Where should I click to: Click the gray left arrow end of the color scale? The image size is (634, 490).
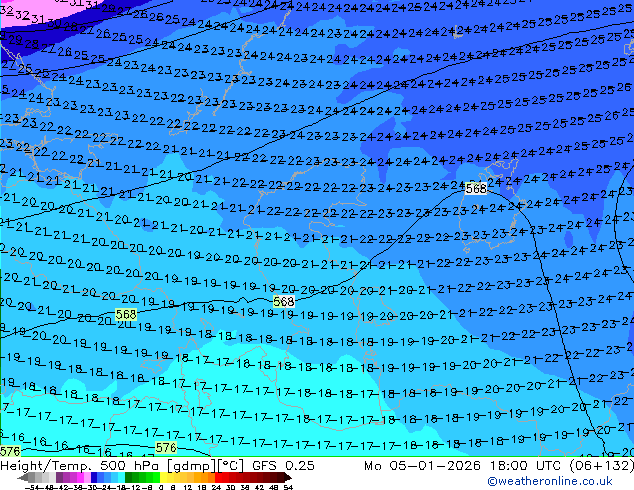point(23,478)
